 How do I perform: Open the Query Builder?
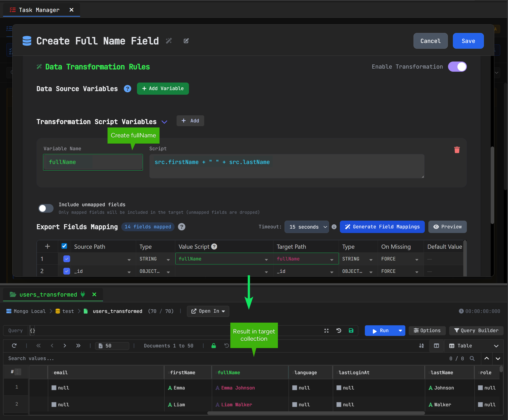[476, 330]
